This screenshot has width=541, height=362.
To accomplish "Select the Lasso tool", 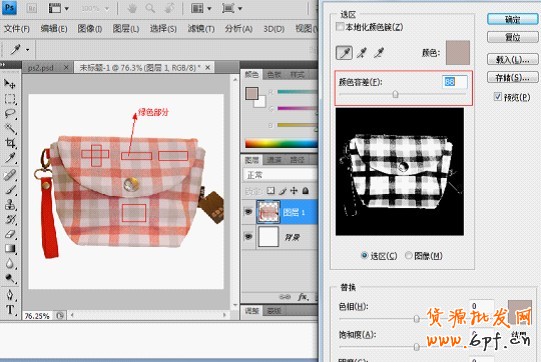I will point(10,114).
